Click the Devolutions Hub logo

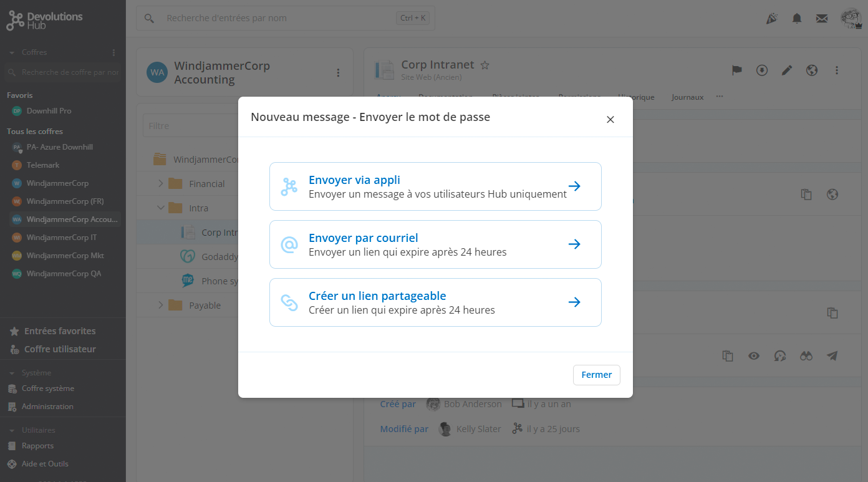pos(44,21)
